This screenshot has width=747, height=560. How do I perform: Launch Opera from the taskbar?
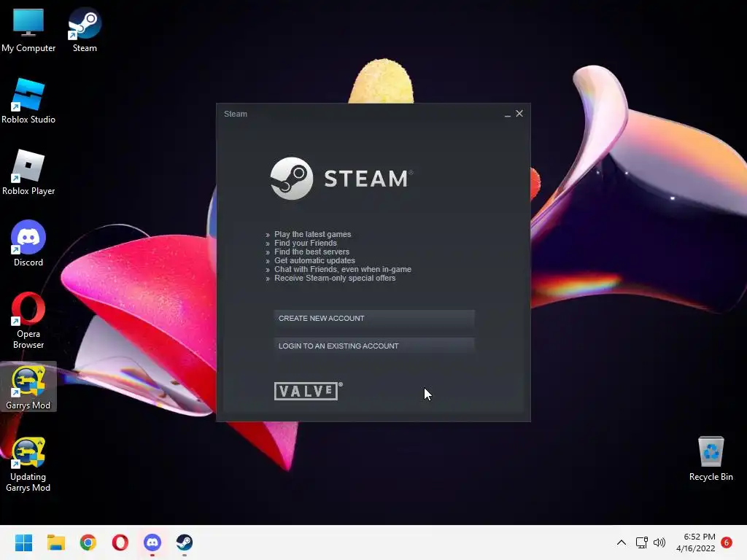click(x=120, y=542)
